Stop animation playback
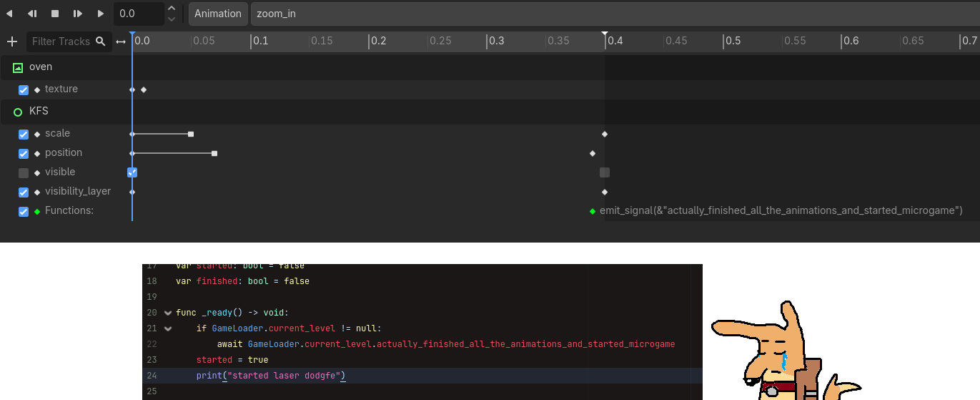 pos(55,14)
